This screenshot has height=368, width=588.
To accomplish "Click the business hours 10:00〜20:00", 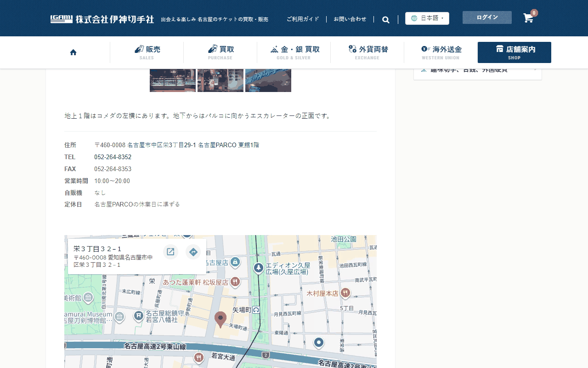I will coord(112,181).
